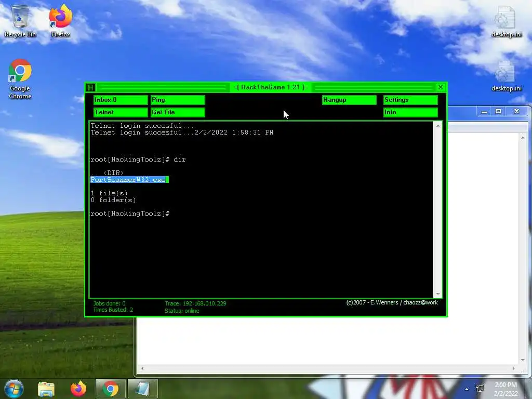Click the terminal scrollbar down arrow
Viewport: 532px width, 399px height.
[x=438, y=294]
